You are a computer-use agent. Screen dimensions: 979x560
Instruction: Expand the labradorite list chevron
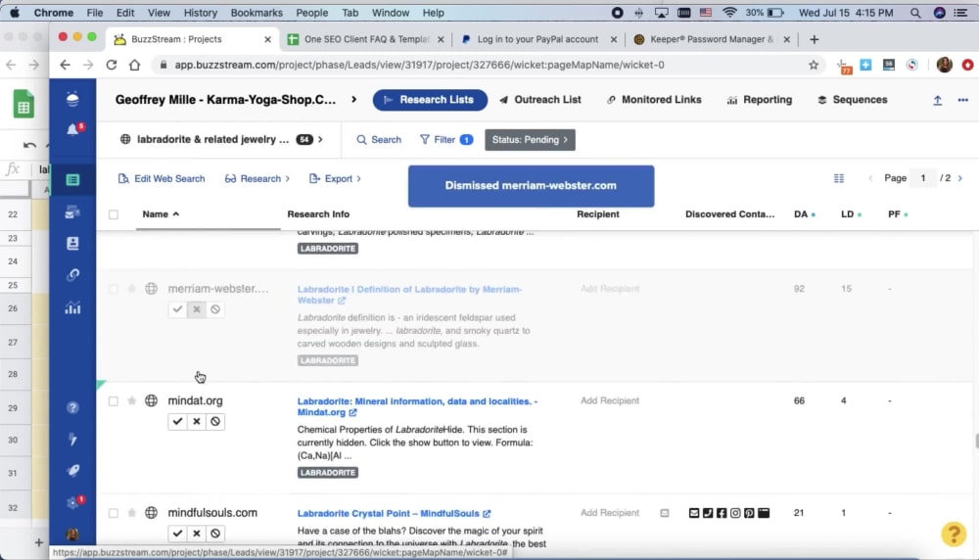point(320,140)
